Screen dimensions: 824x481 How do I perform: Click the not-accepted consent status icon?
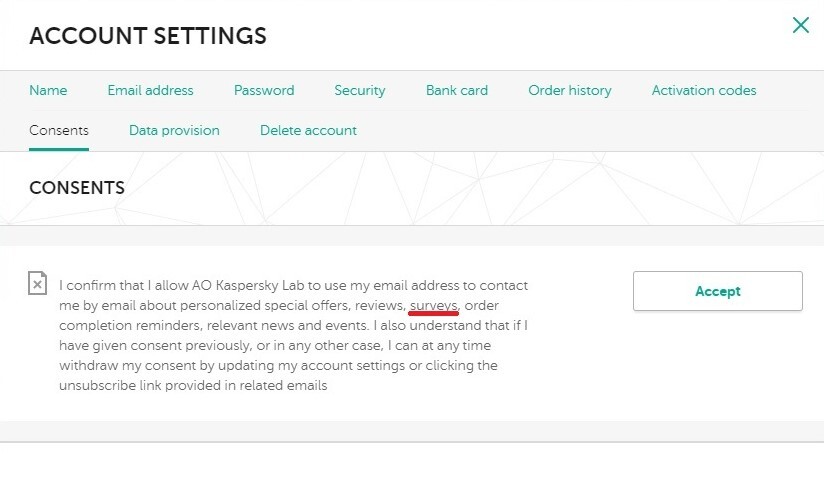click(x=37, y=284)
